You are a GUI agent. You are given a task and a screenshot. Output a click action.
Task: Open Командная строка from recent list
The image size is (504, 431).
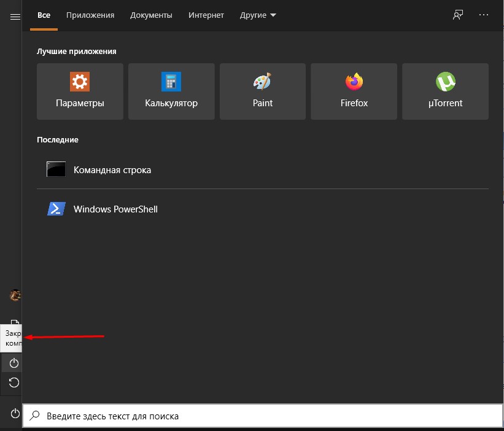pyautogui.click(x=112, y=170)
